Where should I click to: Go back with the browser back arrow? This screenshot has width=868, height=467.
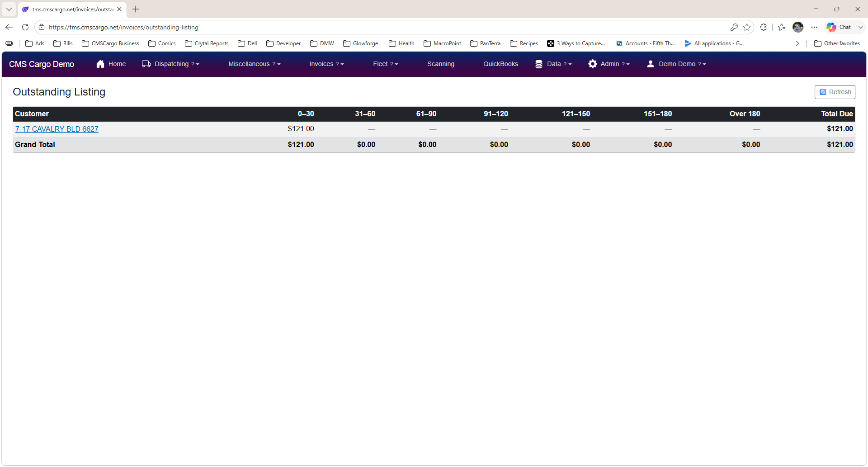9,27
